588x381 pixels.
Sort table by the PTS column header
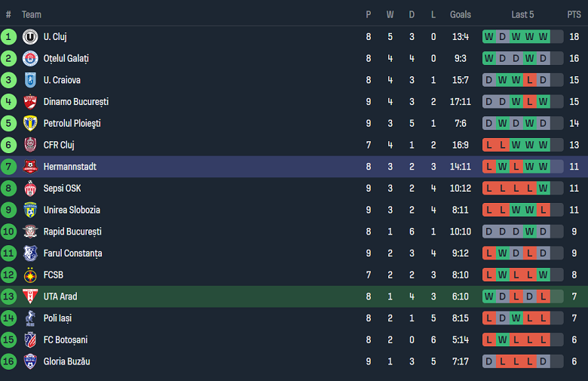[x=574, y=14]
